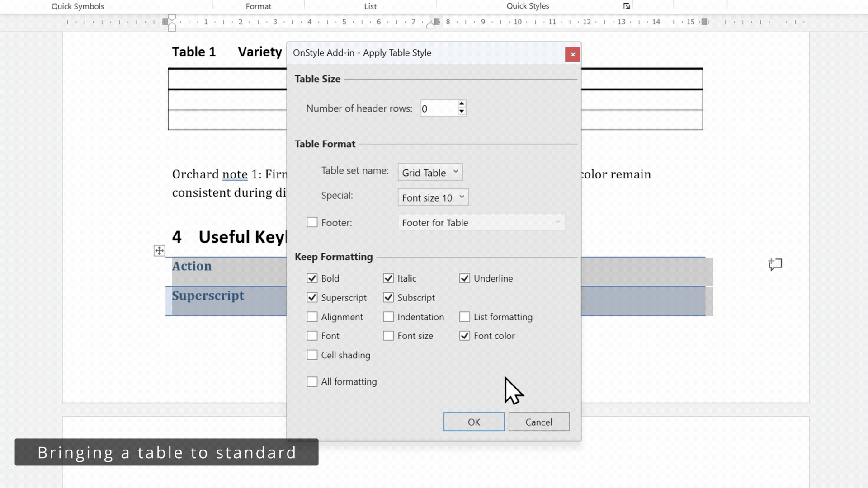Confirm dialog with OK button
868x488 pixels.
pyautogui.click(x=474, y=422)
